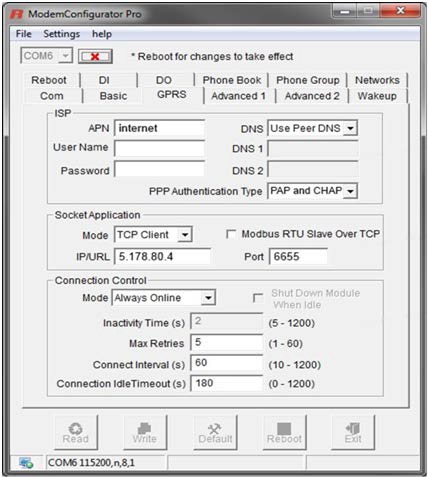This screenshot has height=477, width=428.
Task: Open the Phone Group tab
Action: point(308,80)
